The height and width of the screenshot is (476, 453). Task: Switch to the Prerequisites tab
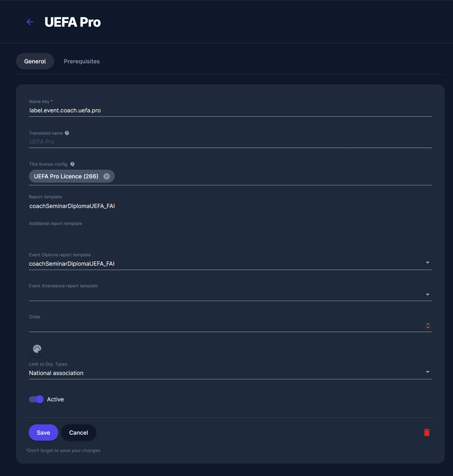[x=82, y=61]
